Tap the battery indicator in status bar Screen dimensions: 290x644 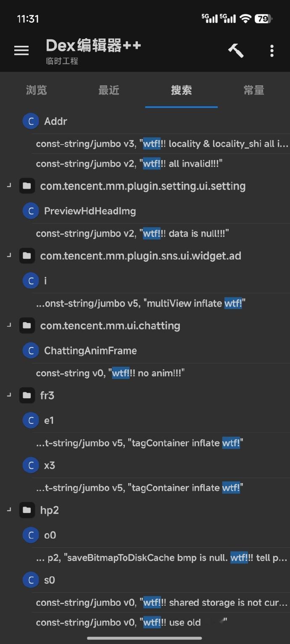[264, 18]
